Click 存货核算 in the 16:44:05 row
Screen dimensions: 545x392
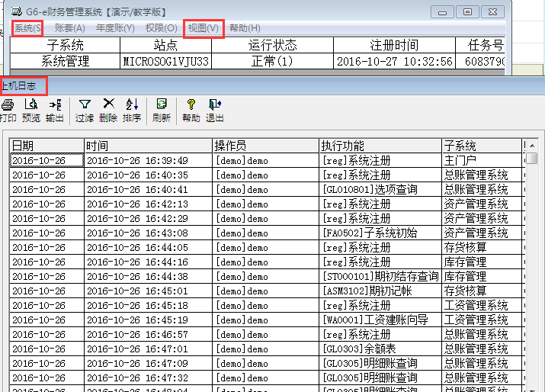coord(482,248)
